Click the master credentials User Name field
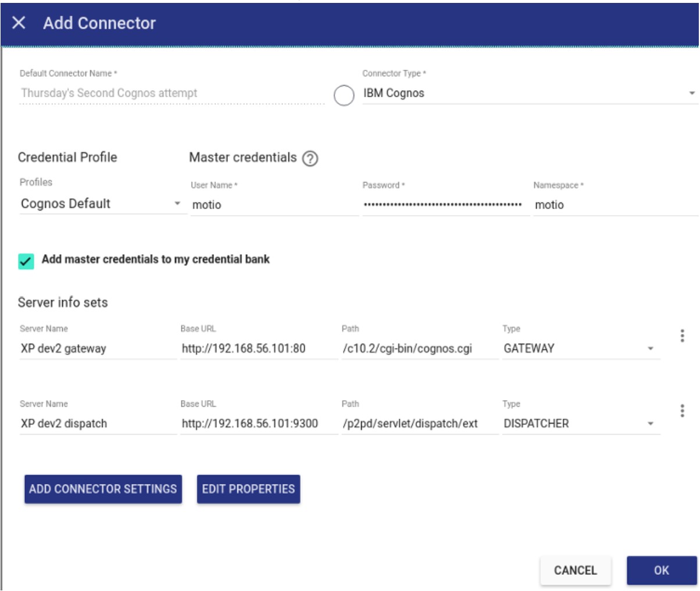The image size is (700, 591). (273, 205)
